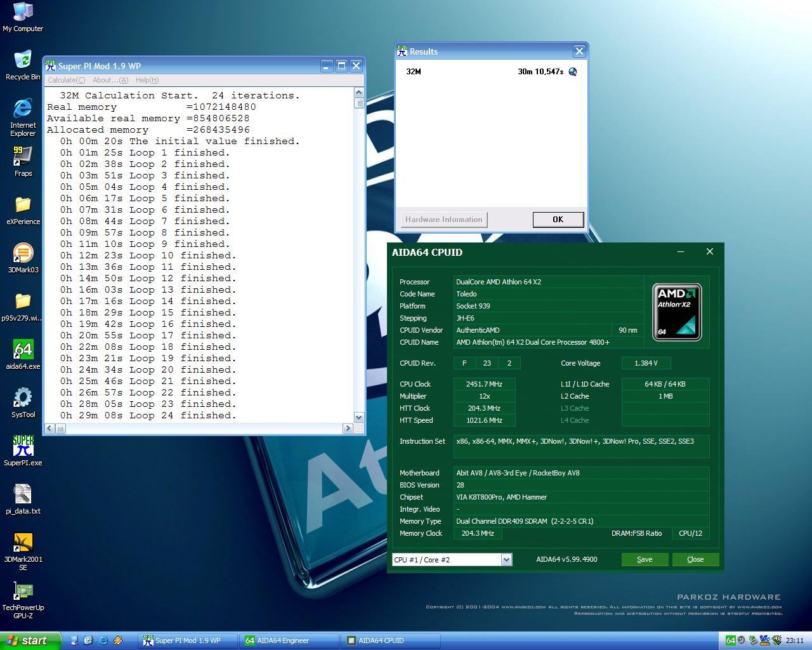Open the Help menu in Super PI
Screen dimensions: 812x650
[147, 80]
